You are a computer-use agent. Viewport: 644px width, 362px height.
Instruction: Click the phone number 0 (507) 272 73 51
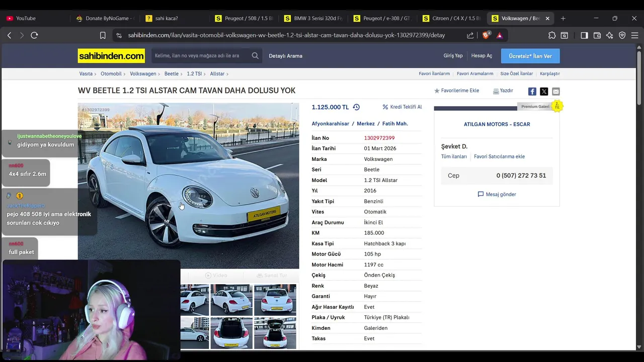[x=521, y=176]
